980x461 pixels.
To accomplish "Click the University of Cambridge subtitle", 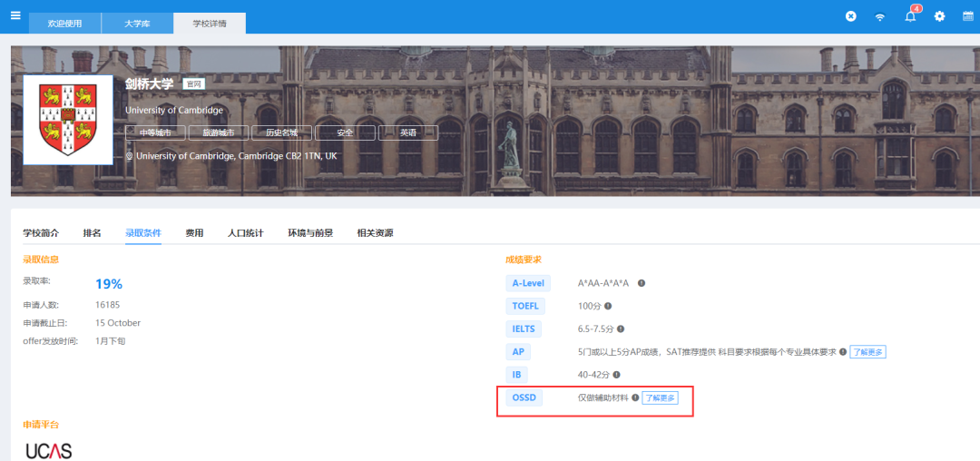I will point(173,111).
